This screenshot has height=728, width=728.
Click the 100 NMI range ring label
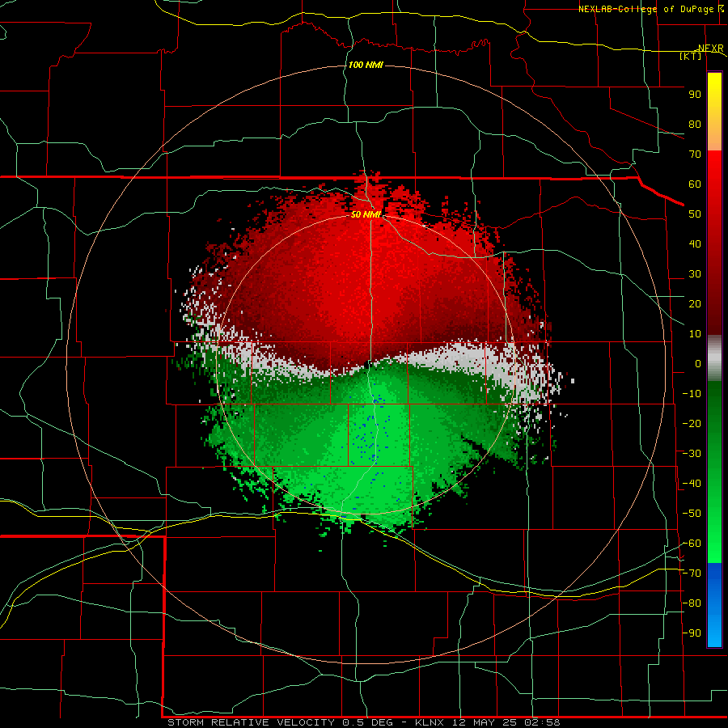(x=366, y=65)
